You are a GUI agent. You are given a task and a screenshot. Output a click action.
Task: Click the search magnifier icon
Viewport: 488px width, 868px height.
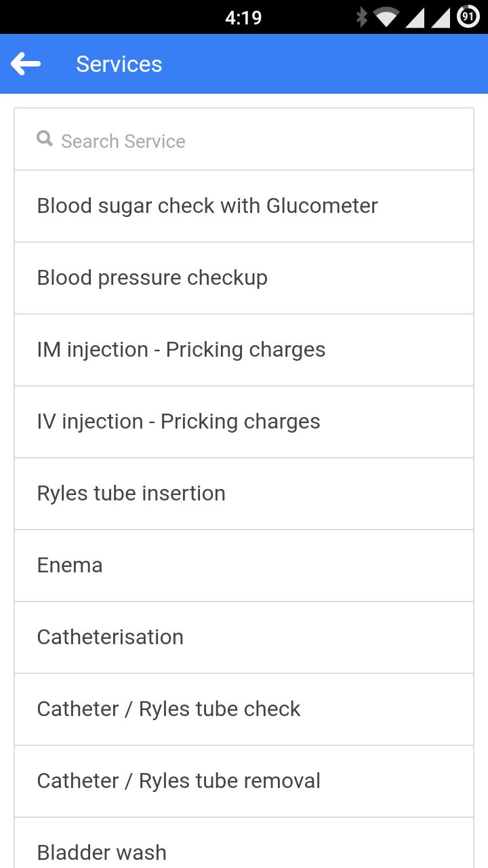45,139
